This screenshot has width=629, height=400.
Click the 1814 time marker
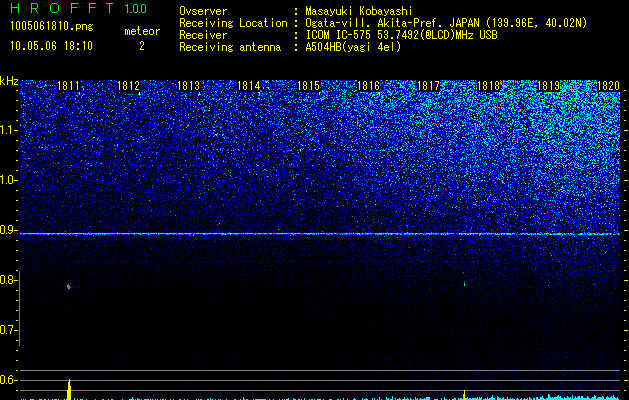click(x=249, y=86)
